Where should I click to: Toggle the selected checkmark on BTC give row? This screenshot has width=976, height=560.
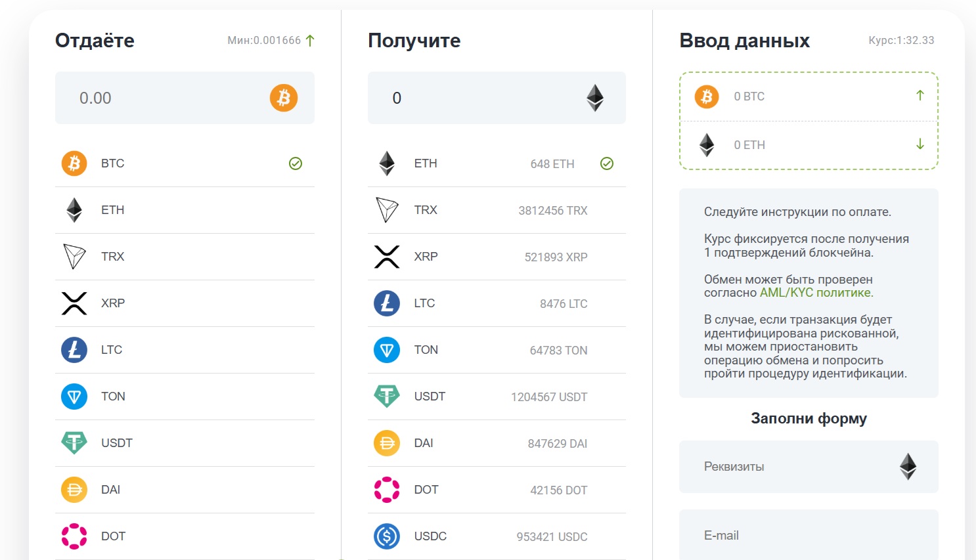click(296, 163)
